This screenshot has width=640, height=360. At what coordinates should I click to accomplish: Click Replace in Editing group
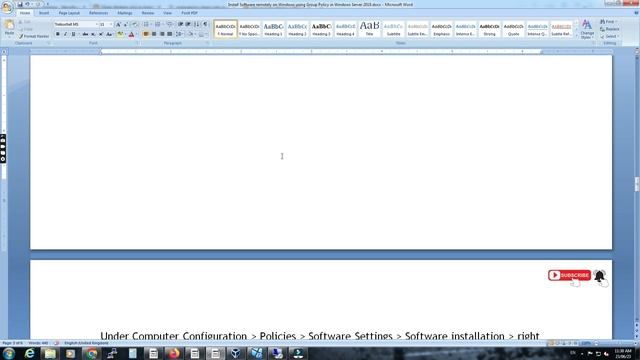click(x=610, y=29)
